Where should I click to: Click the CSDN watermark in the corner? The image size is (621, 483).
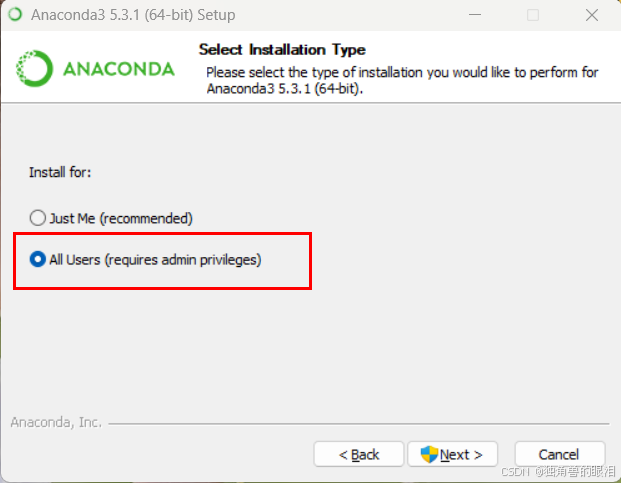[558, 471]
